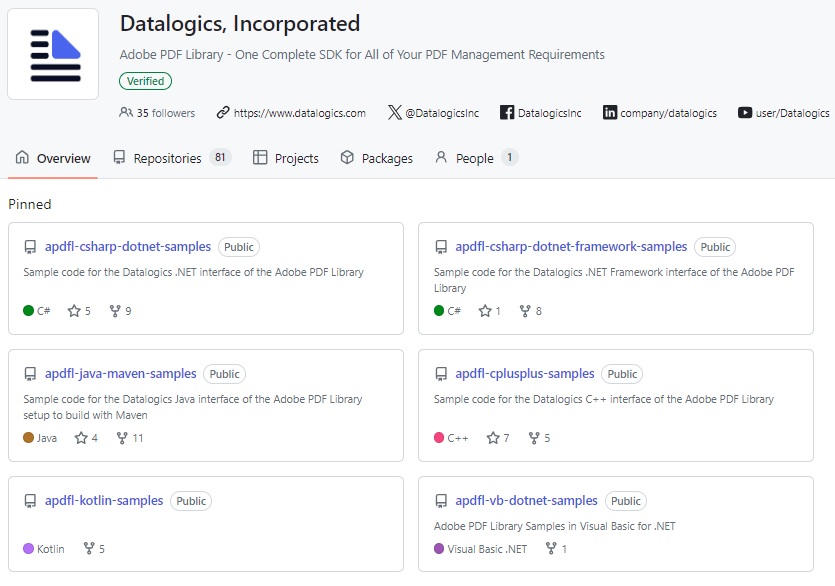
Task: Click the Datalogics organization logo avatar
Action: click(53, 54)
